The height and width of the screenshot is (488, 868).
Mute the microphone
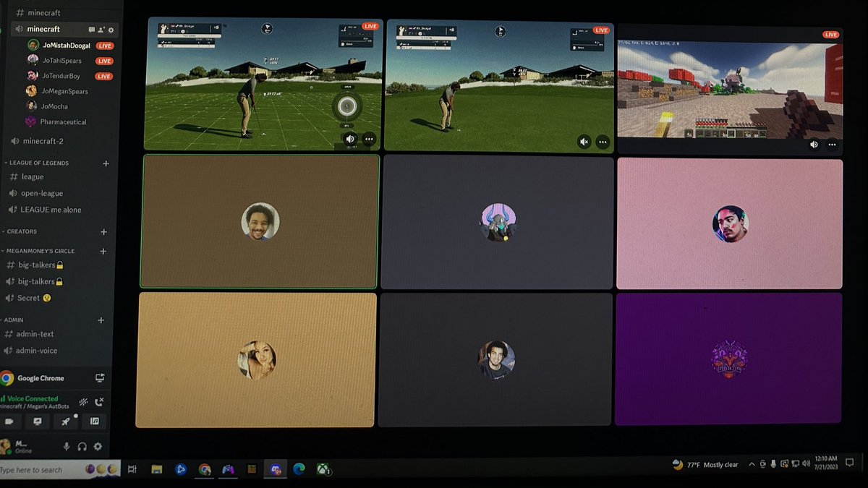pos(67,447)
